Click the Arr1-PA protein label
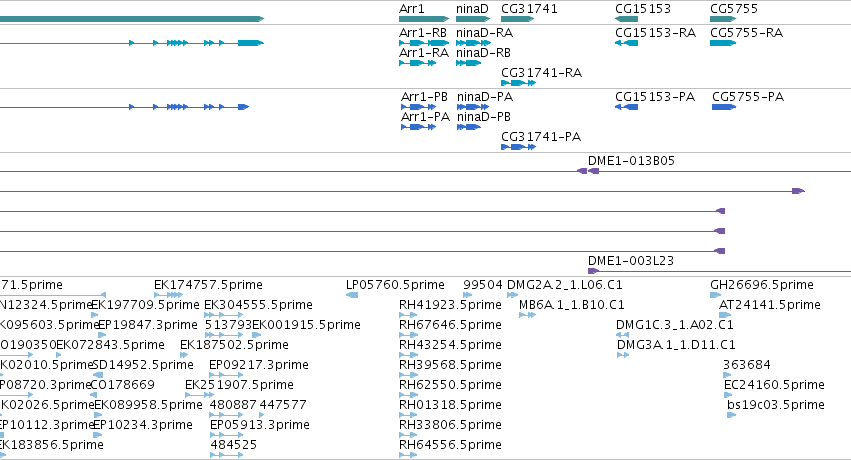Image resolution: width=851 pixels, height=460 pixels. coord(426,117)
